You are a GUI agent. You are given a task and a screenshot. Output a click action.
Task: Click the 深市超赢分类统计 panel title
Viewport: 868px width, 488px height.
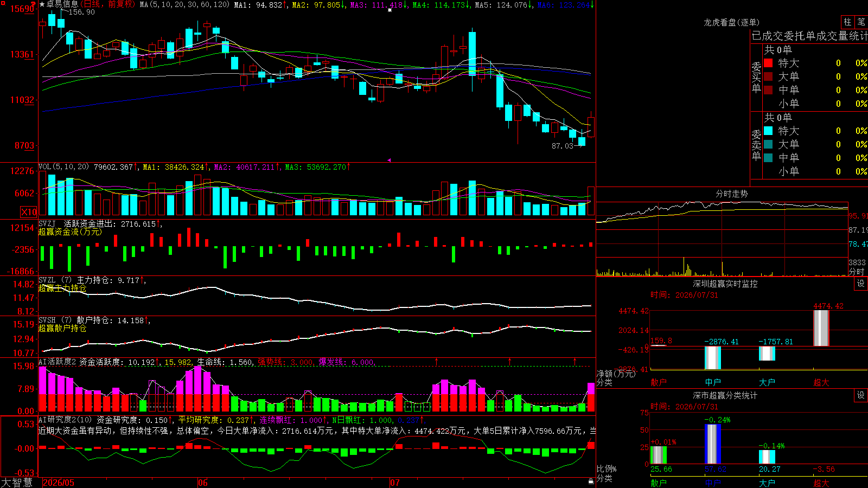click(725, 395)
